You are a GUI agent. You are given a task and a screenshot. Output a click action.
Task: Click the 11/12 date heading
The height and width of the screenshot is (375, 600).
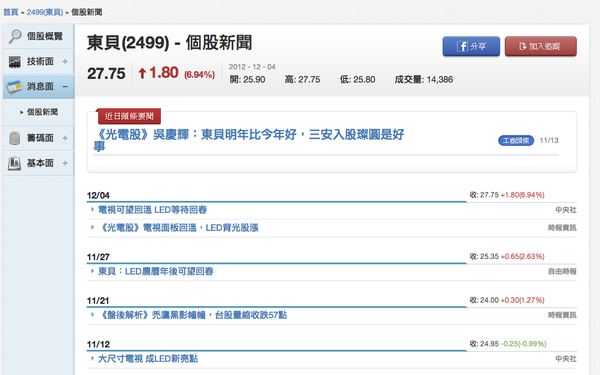98,344
